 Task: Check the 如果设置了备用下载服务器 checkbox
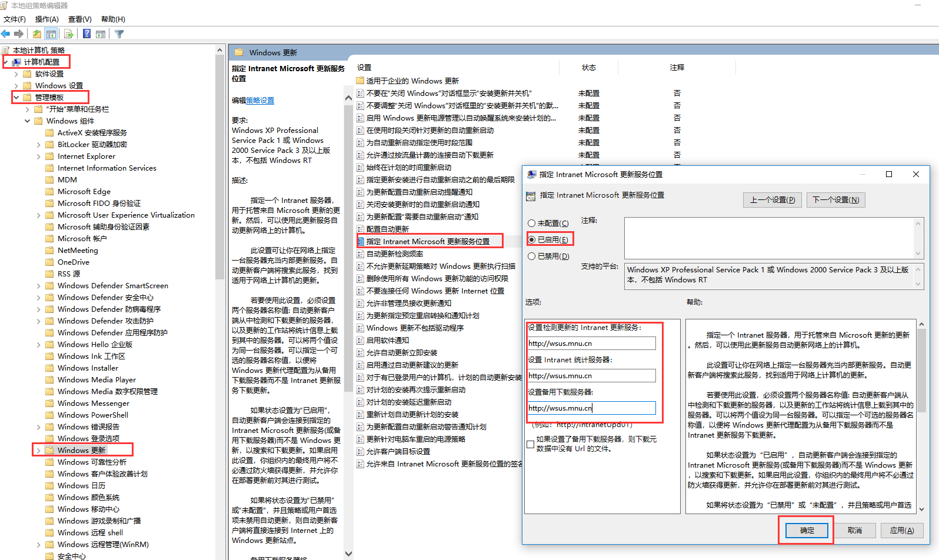click(x=531, y=444)
